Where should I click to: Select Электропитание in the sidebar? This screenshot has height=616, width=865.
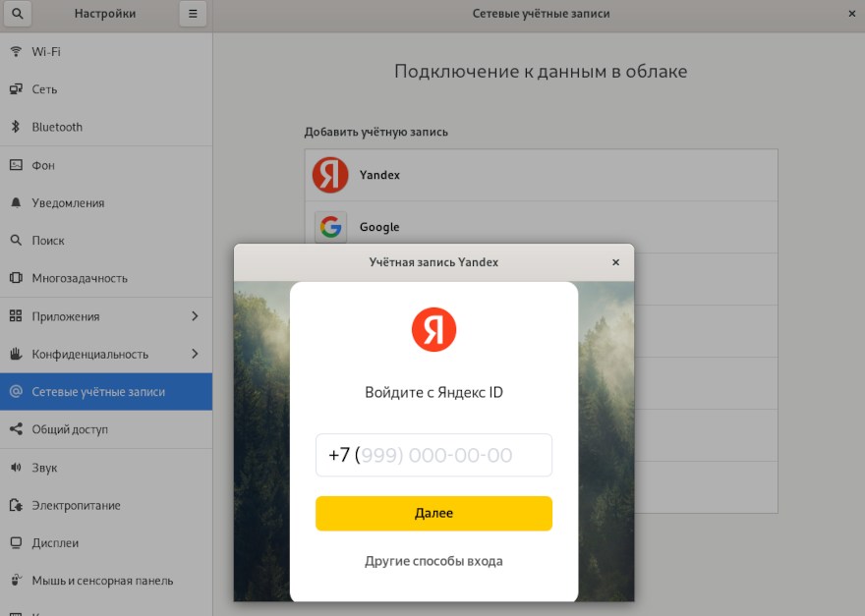click(76, 505)
